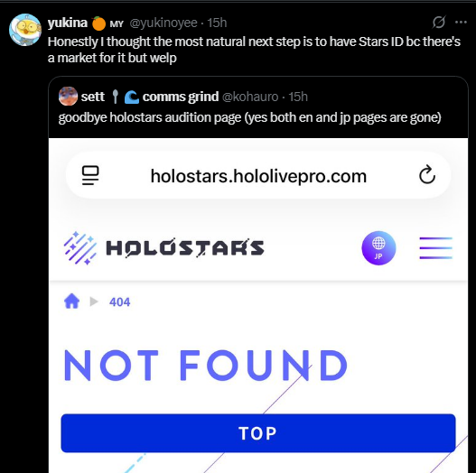
Task: Click yukina display name
Action: click(68, 23)
